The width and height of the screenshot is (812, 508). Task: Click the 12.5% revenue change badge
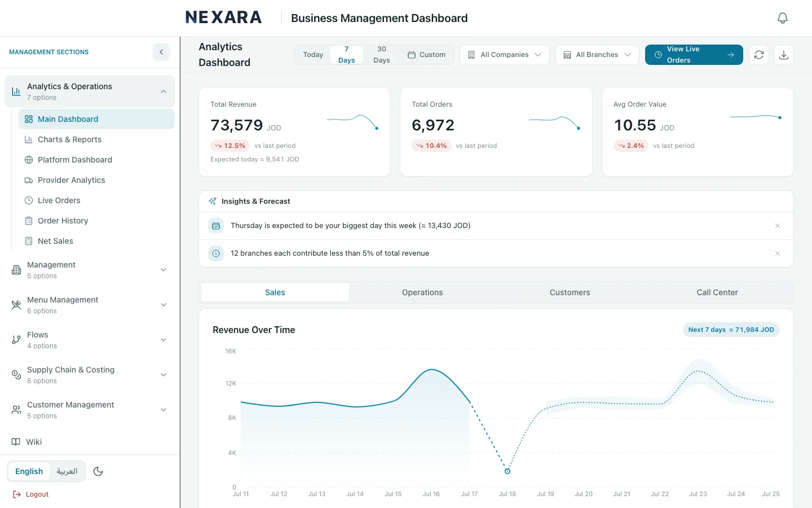coord(230,146)
